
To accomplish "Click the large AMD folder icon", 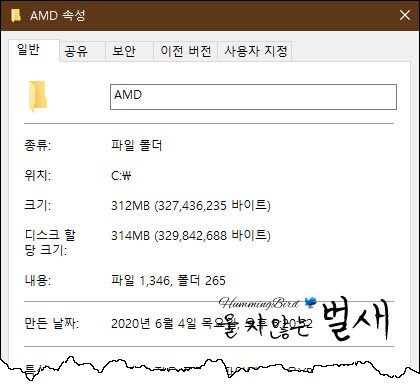I will 38,97.
